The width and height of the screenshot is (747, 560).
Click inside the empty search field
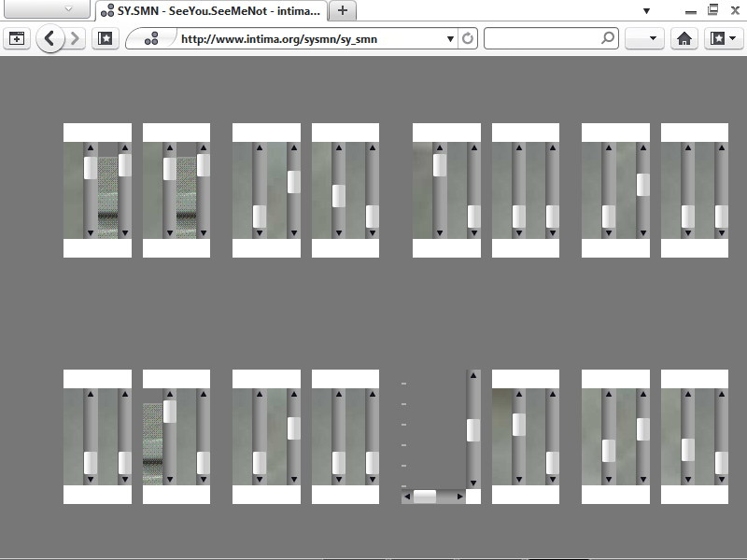coord(542,39)
